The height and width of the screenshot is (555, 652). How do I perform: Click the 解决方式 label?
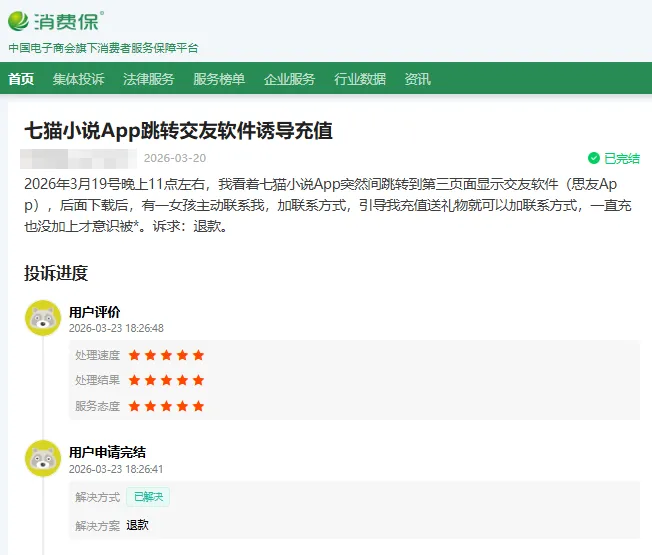pos(97,497)
